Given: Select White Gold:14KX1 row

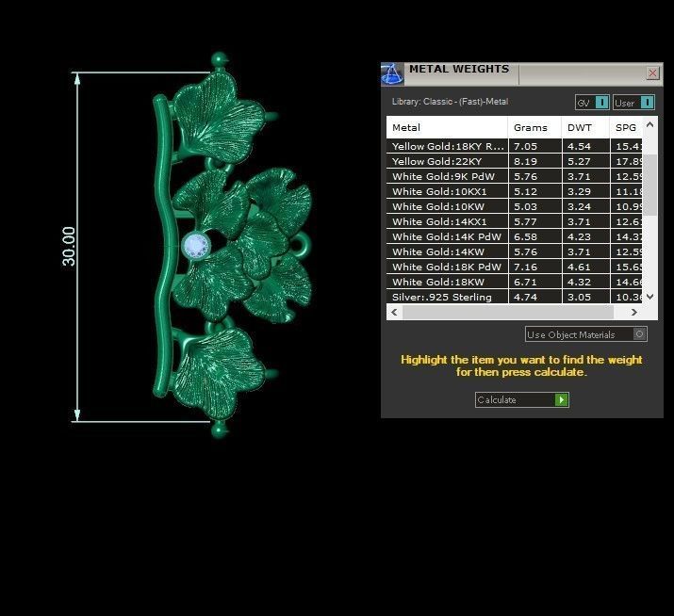Looking at the screenshot, I should point(515,221).
